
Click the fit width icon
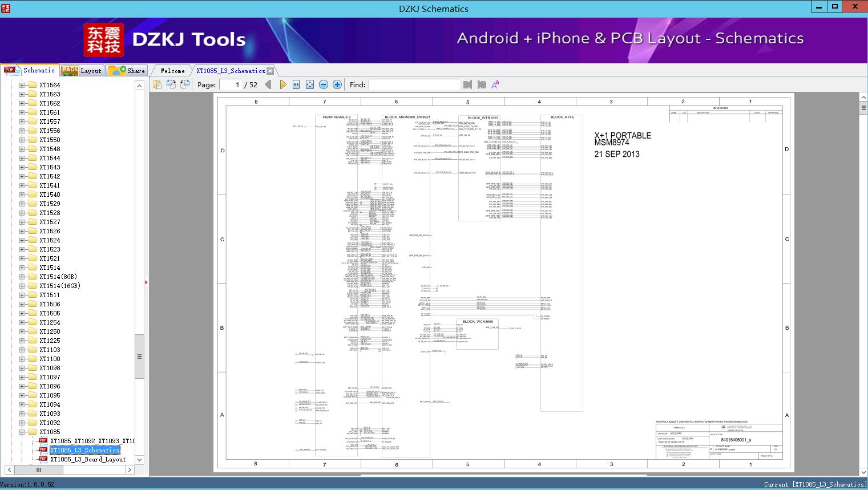pos(296,84)
